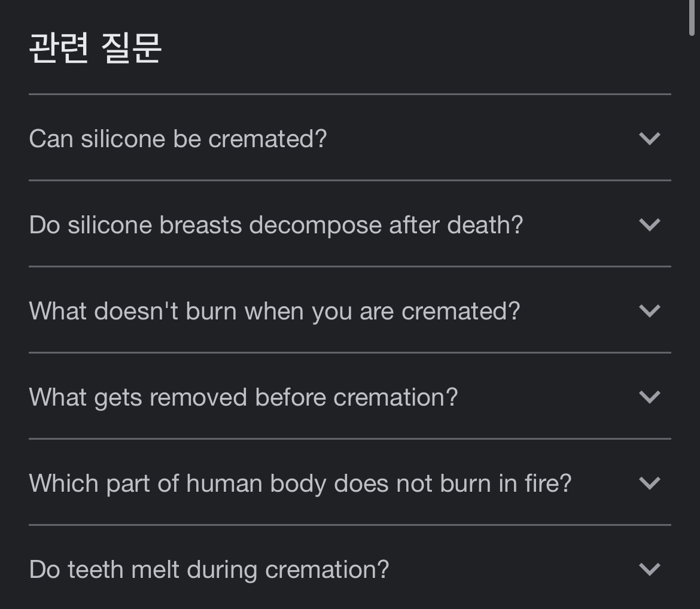Screen dimensions: 700x609
Task: Click "Which part of human body does not burn in fire?" text
Action: [x=300, y=483]
